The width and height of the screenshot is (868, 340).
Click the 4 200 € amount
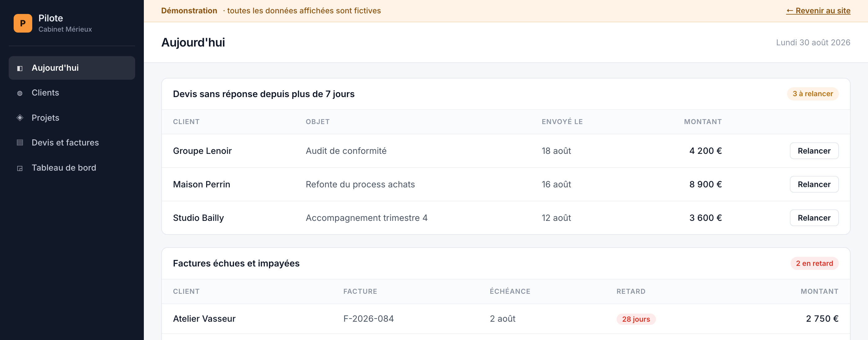(706, 151)
